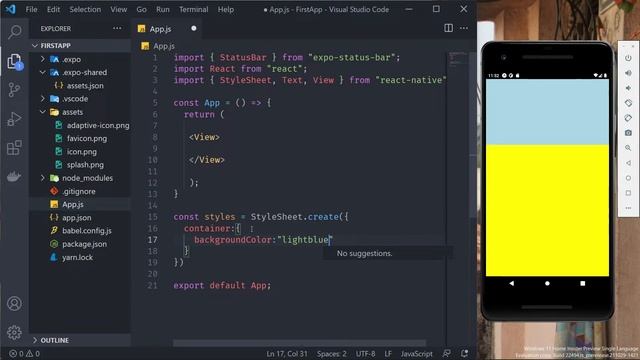Viewport: 640px width, 360px height.
Task: Click the emulator zoom icon
Action: point(628,148)
